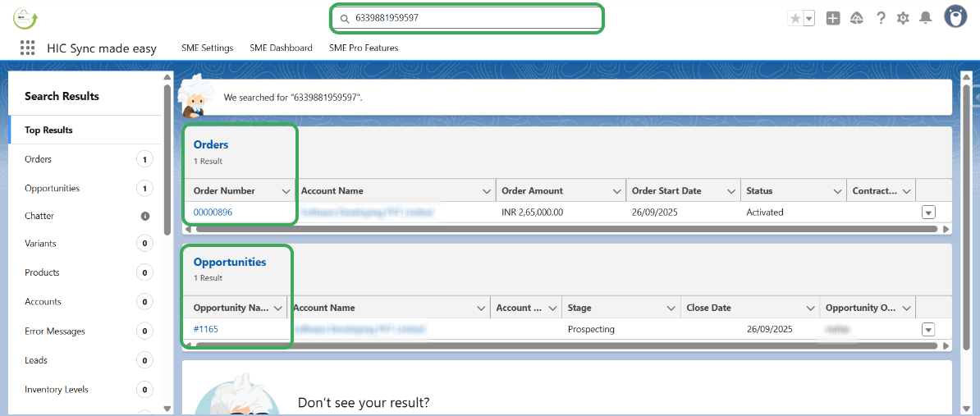
Task: Select Top Results in sidebar
Action: [85, 130]
